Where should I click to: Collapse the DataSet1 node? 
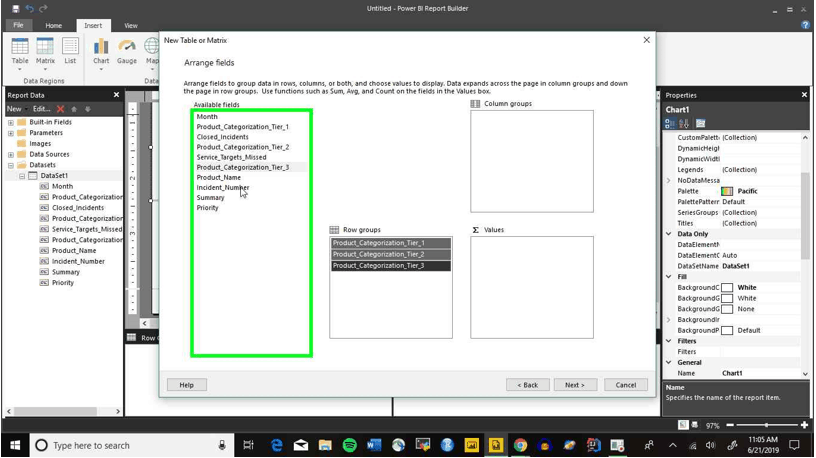[x=22, y=176]
